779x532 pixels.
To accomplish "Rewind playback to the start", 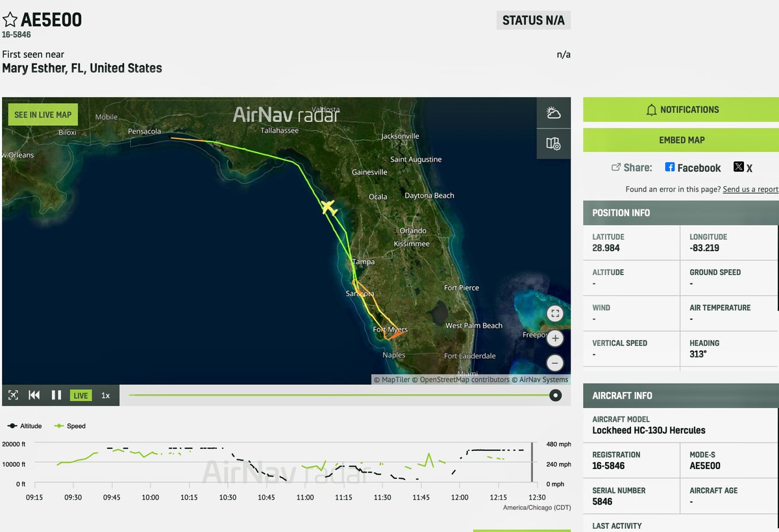I will [x=34, y=395].
